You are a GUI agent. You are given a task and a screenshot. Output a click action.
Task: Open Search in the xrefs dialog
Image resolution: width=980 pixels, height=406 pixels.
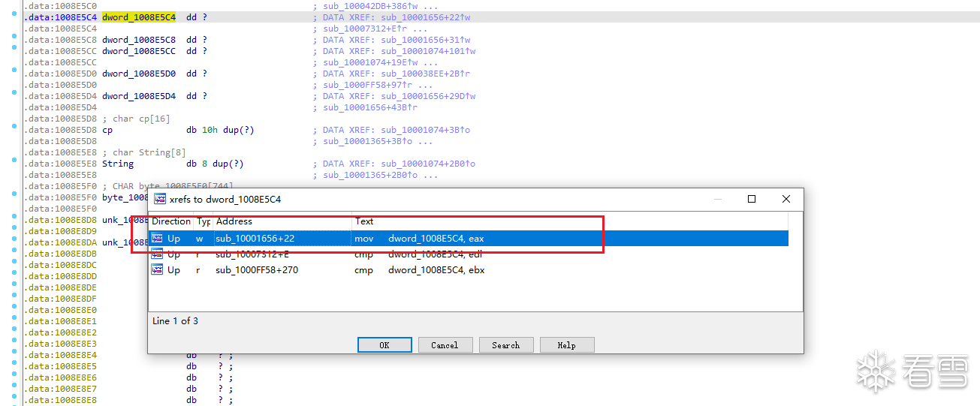(505, 345)
